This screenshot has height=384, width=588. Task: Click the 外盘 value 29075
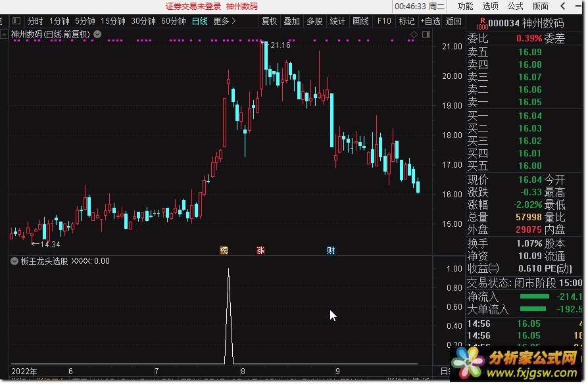(x=529, y=229)
